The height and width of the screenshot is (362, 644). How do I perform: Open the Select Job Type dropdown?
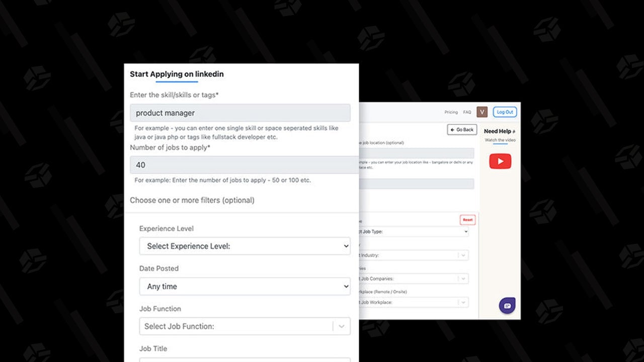click(414, 232)
